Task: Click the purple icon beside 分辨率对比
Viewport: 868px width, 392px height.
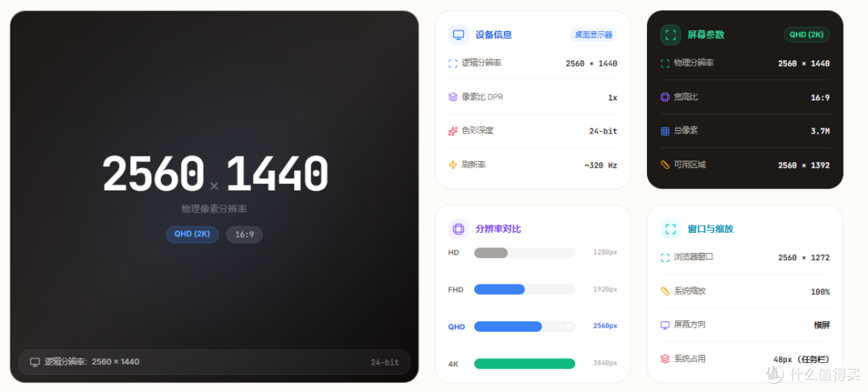Action: pos(458,229)
